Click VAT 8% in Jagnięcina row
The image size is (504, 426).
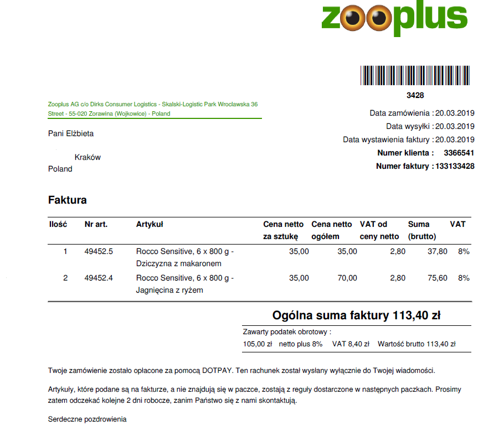point(464,278)
